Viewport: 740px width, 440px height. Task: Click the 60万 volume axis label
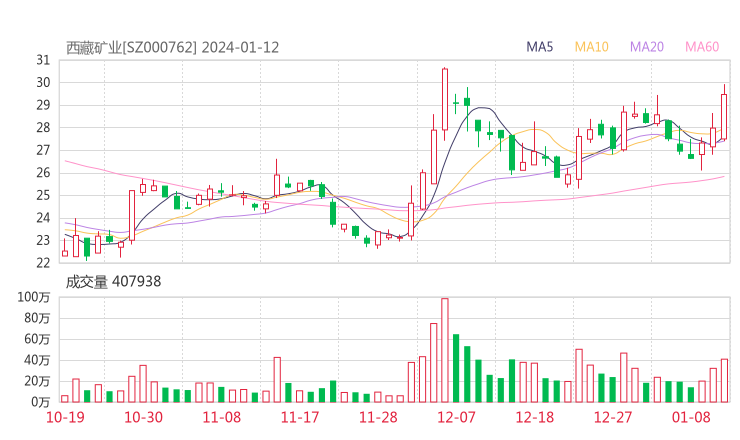tap(37, 339)
